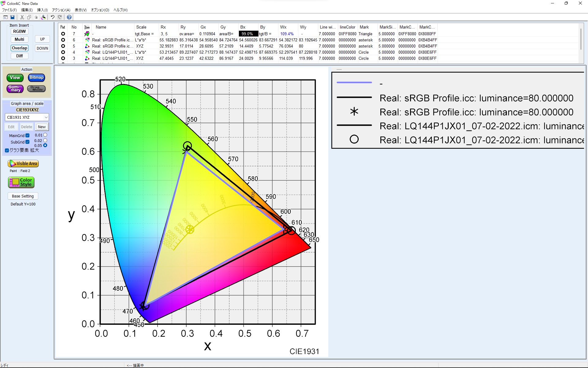Click the blue floppy save icon
588x368 pixels.
13,17
